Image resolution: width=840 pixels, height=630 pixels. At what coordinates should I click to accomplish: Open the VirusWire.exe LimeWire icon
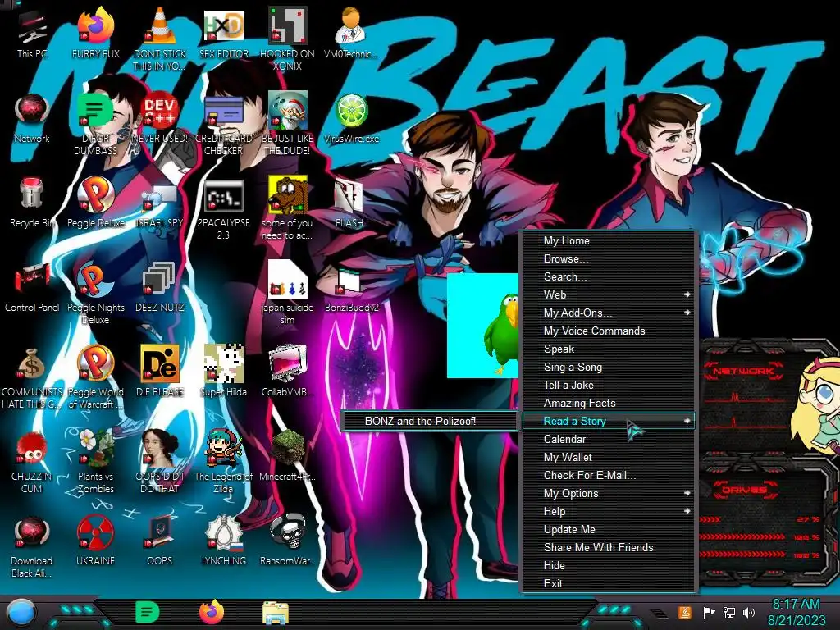click(x=351, y=119)
